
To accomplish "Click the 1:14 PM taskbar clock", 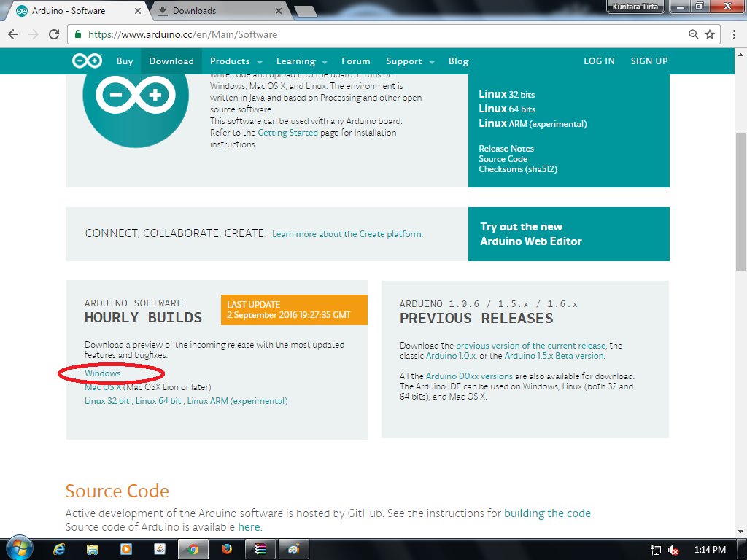I will point(710,550).
